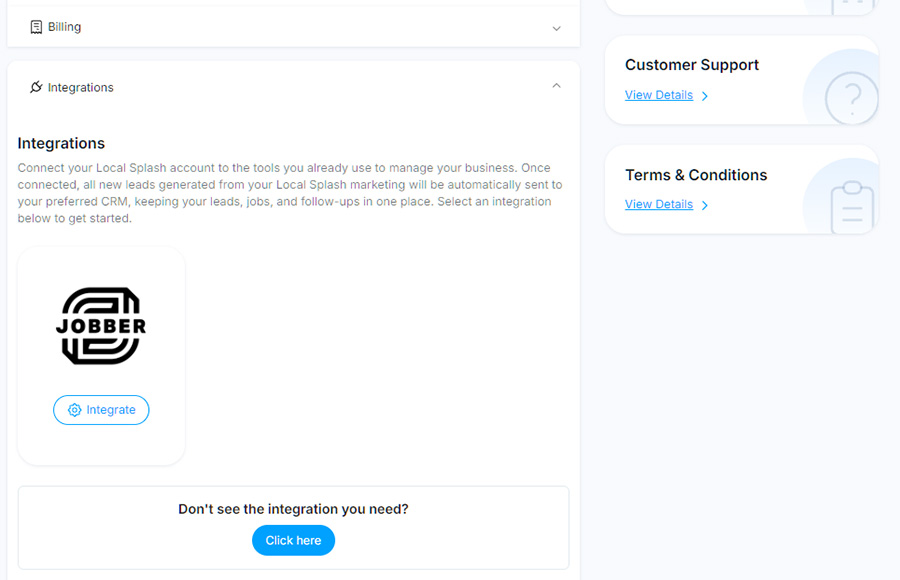This screenshot has height=580, width=900.
Task: Select the Integrations section label
Action: 80,87
